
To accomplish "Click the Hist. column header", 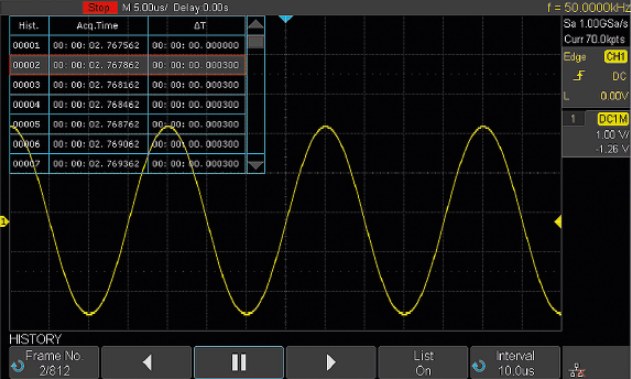I will pos(29,26).
